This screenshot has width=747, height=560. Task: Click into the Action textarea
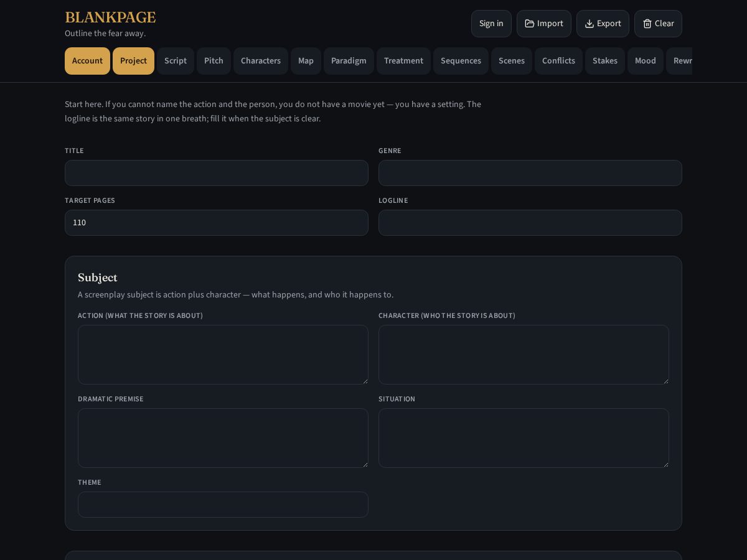coord(223,355)
